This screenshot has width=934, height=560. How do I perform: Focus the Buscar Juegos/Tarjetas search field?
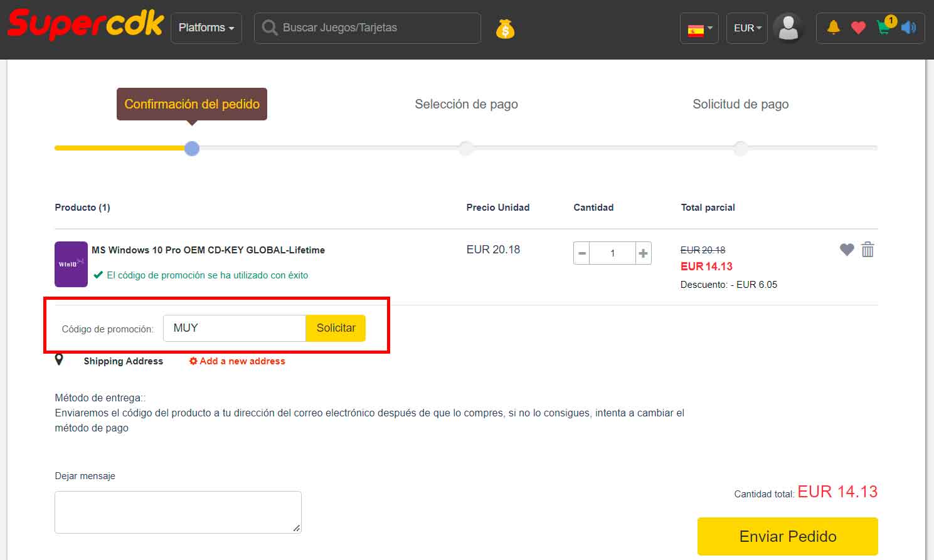(x=368, y=28)
